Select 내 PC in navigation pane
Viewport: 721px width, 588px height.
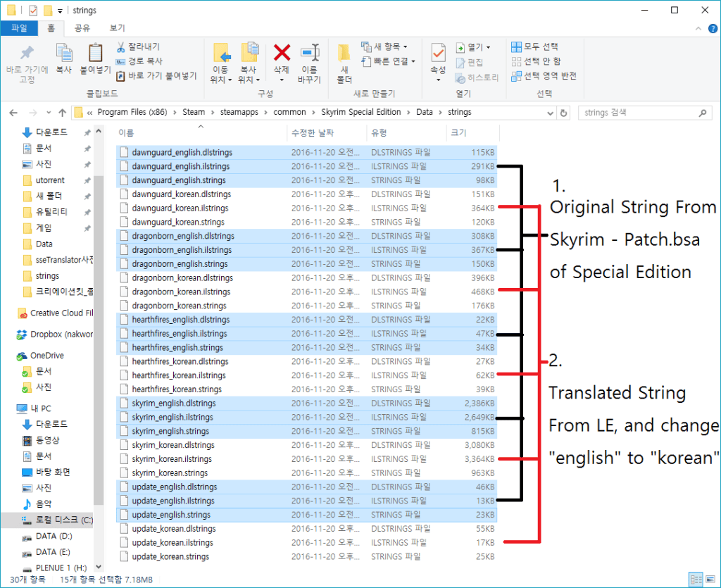point(34,408)
